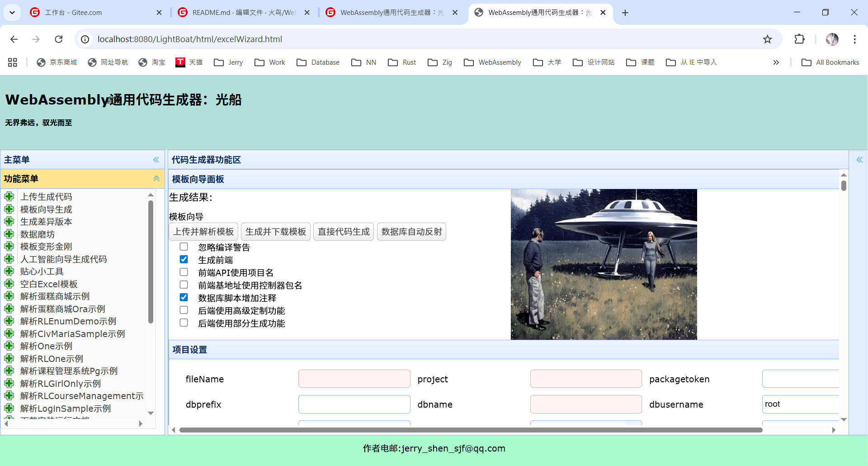The image size is (868, 466).
Task: Click plus icon for 人工智能向导生成代码
Action: click(x=9, y=259)
